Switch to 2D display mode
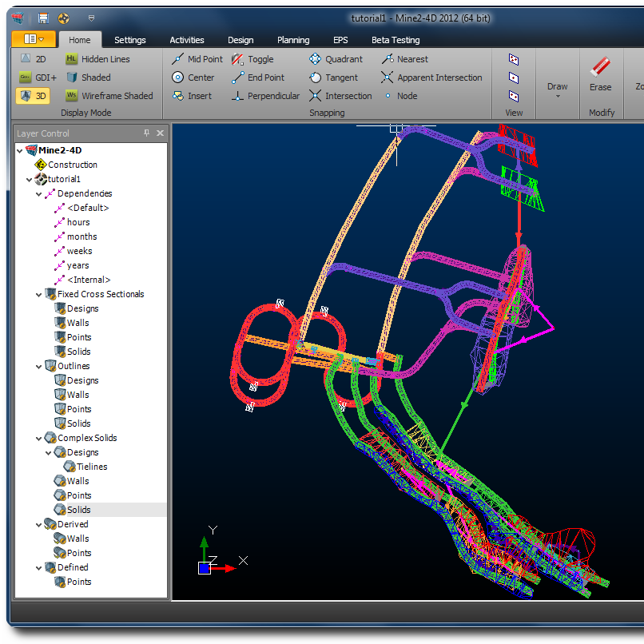 (x=34, y=59)
